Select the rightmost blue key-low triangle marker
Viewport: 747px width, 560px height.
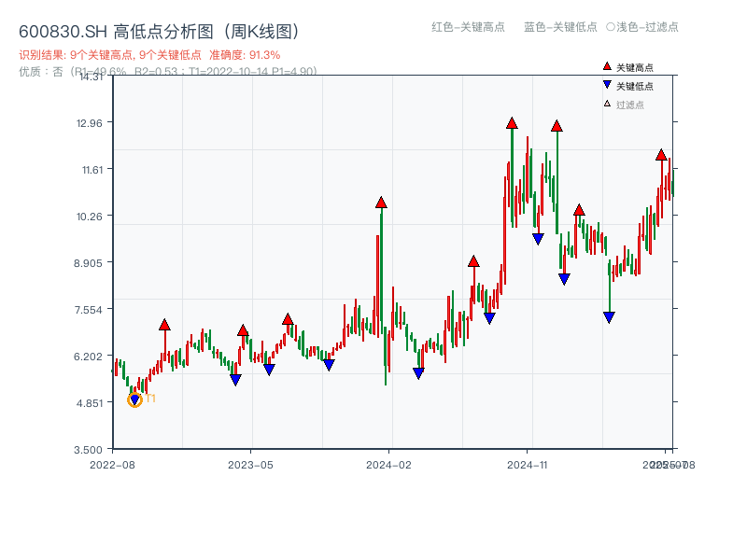click(x=608, y=316)
